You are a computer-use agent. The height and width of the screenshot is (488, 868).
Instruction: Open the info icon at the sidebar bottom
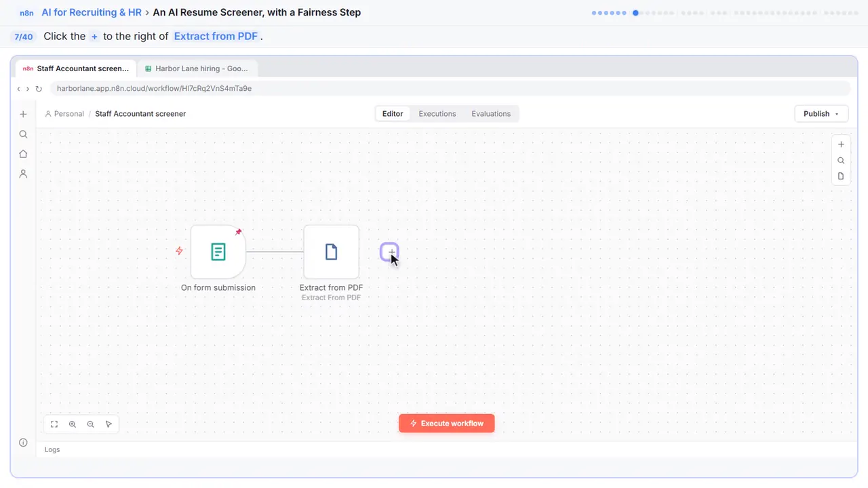click(x=23, y=443)
